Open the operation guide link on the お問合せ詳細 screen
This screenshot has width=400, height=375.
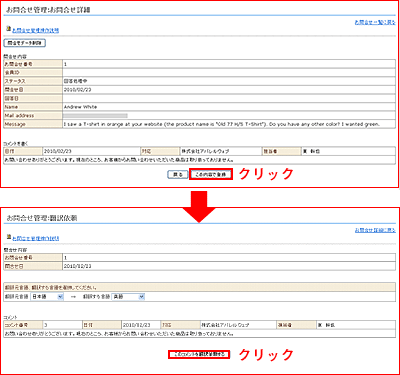click(36, 30)
